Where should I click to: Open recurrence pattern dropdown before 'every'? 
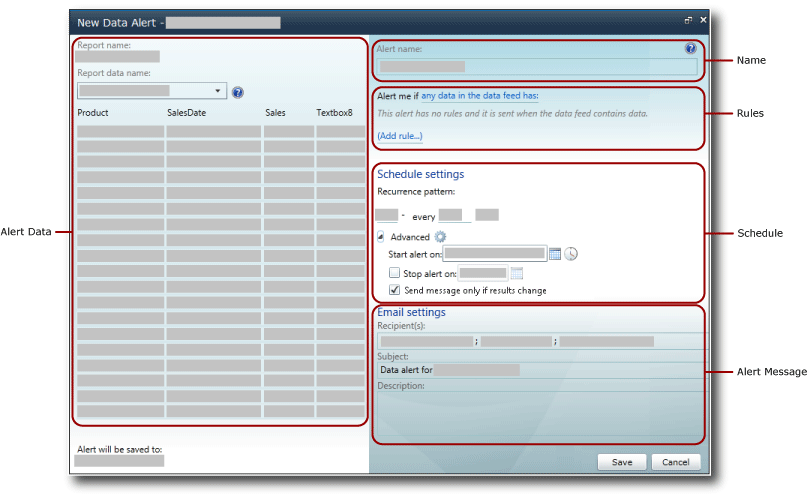(x=387, y=215)
